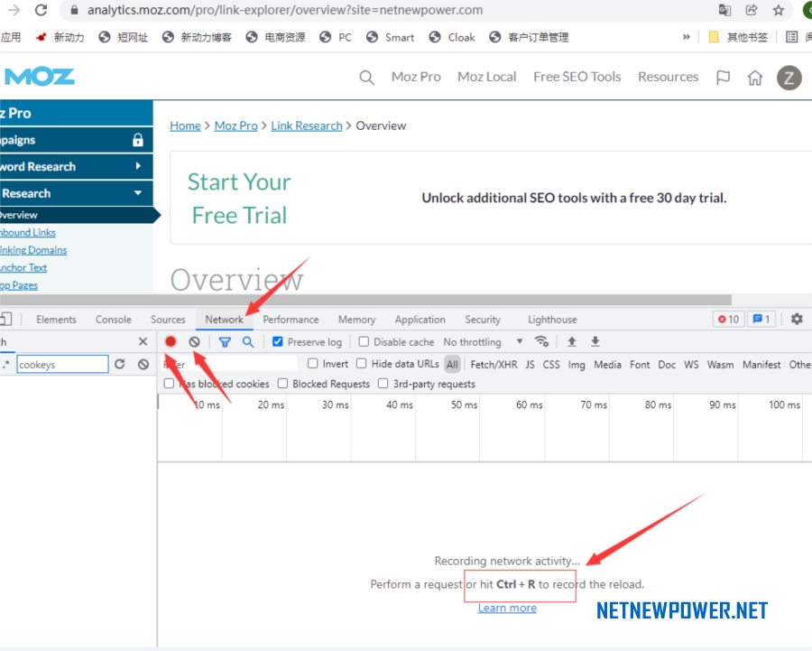Click the MOZ logo
This screenshot has width=812, height=651.
[40, 77]
